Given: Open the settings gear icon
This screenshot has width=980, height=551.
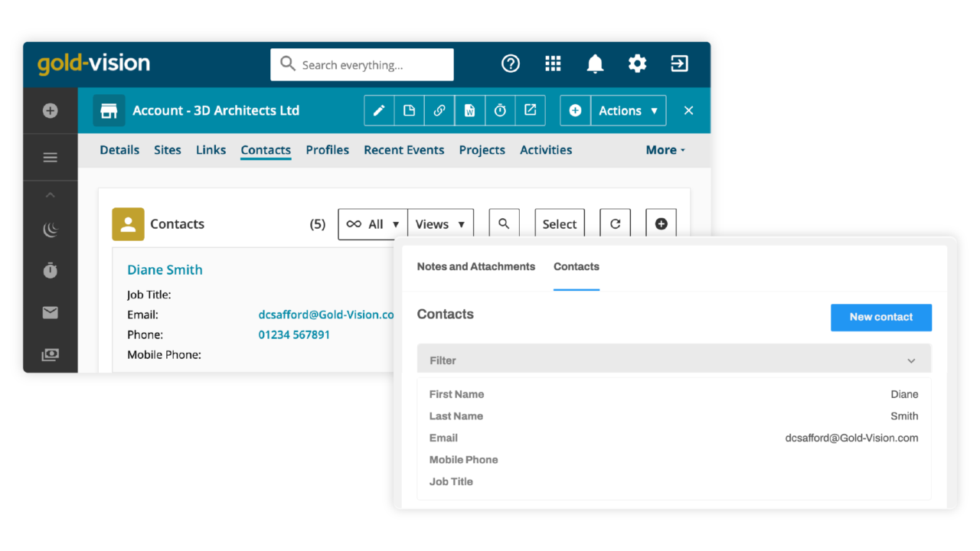Looking at the screenshot, I should pyautogui.click(x=637, y=64).
